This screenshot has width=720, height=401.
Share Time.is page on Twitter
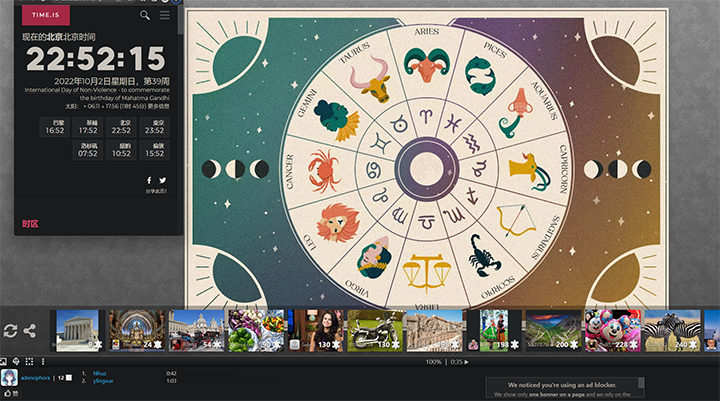pyautogui.click(x=163, y=181)
